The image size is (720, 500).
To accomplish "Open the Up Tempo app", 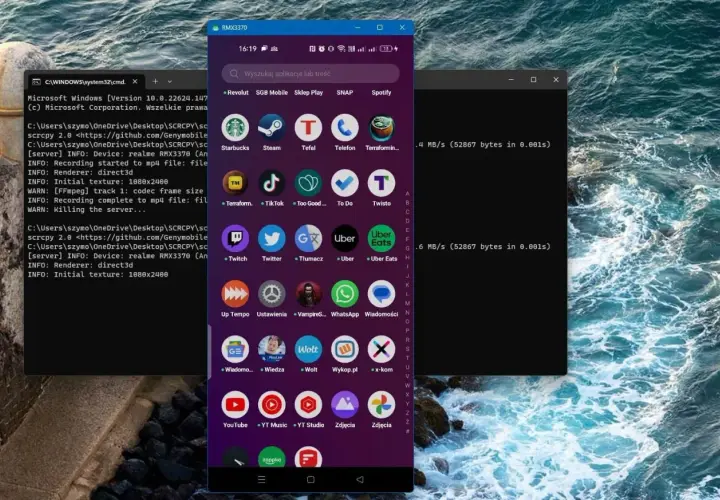I will tap(235, 294).
